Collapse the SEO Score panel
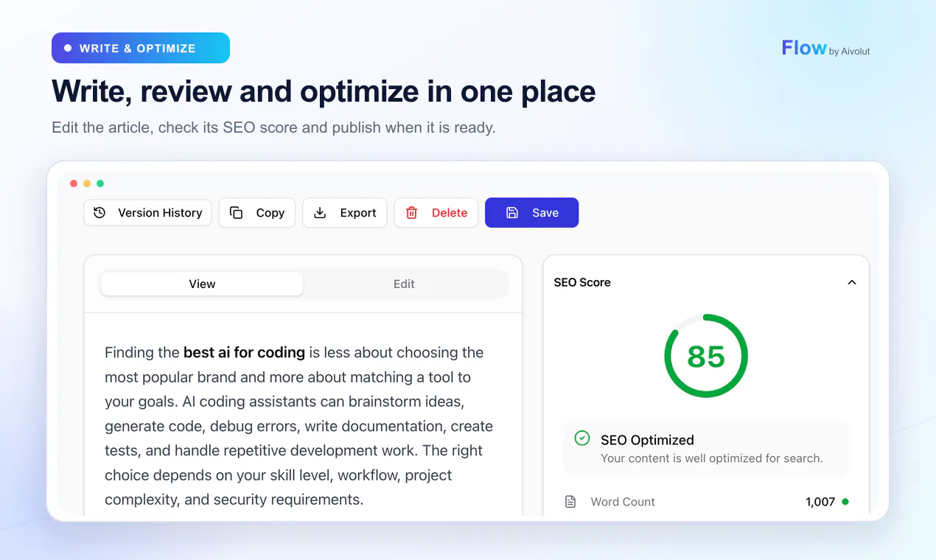The width and height of the screenshot is (936, 560). point(852,282)
